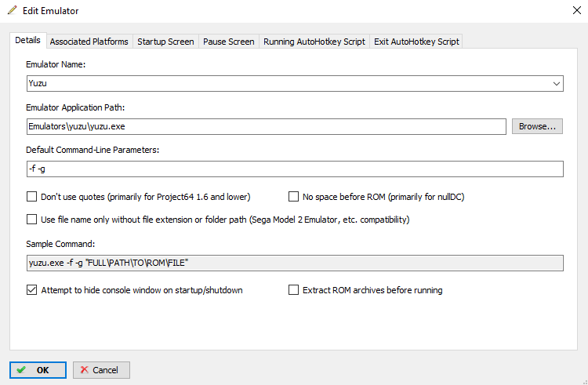
Task: Click the Sample Command: label
Action: pyautogui.click(x=60, y=244)
